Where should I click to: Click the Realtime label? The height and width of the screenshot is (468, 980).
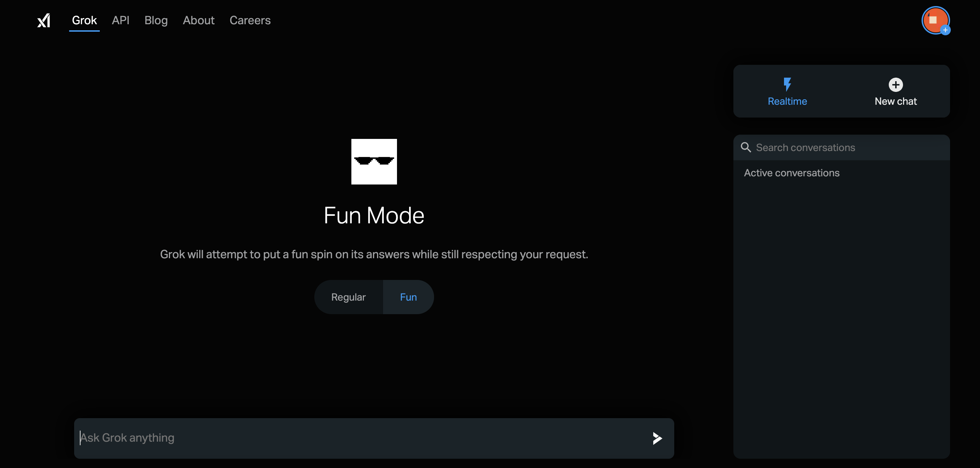[x=787, y=102]
